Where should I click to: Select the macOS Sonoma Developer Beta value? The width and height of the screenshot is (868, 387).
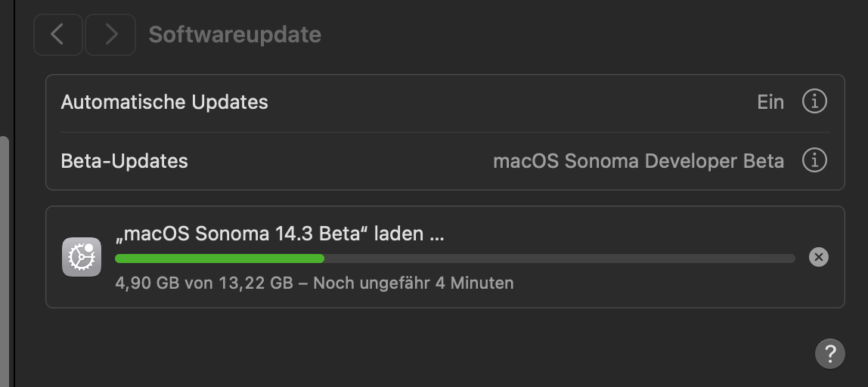click(x=638, y=161)
